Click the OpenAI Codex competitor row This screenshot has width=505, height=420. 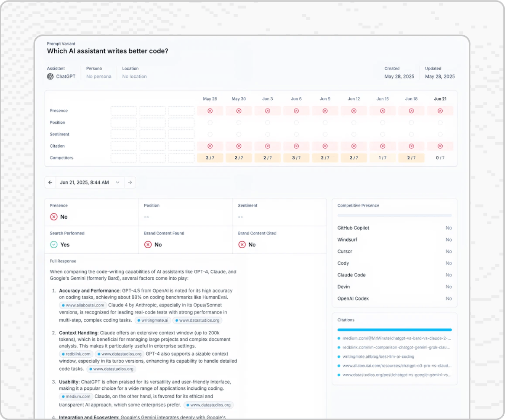(x=395, y=298)
